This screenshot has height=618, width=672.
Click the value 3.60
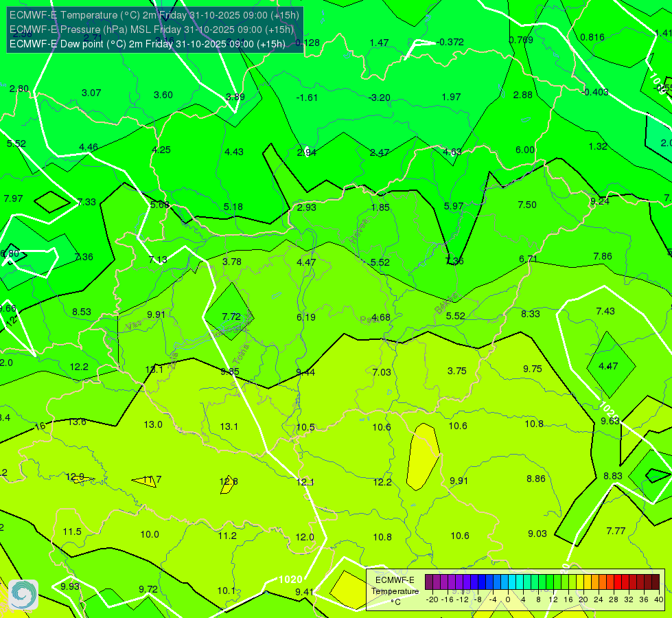(x=163, y=95)
